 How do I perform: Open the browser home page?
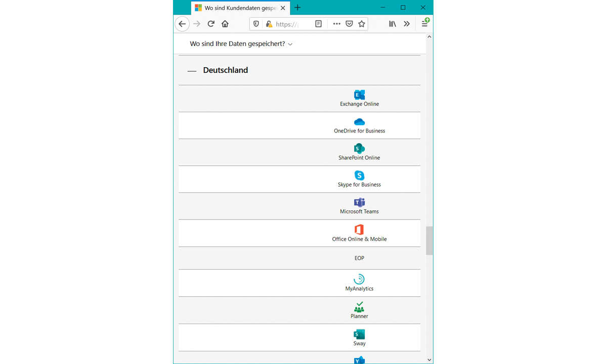coord(225,24)
